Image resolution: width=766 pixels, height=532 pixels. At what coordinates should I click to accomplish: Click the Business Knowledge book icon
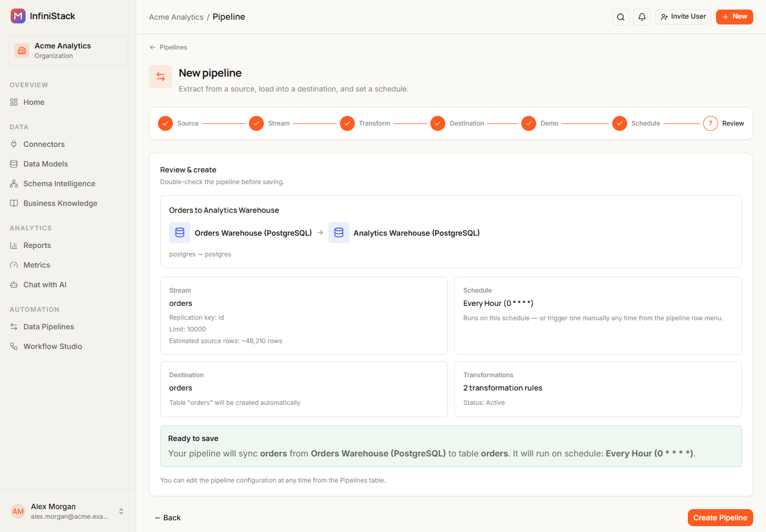14,203
